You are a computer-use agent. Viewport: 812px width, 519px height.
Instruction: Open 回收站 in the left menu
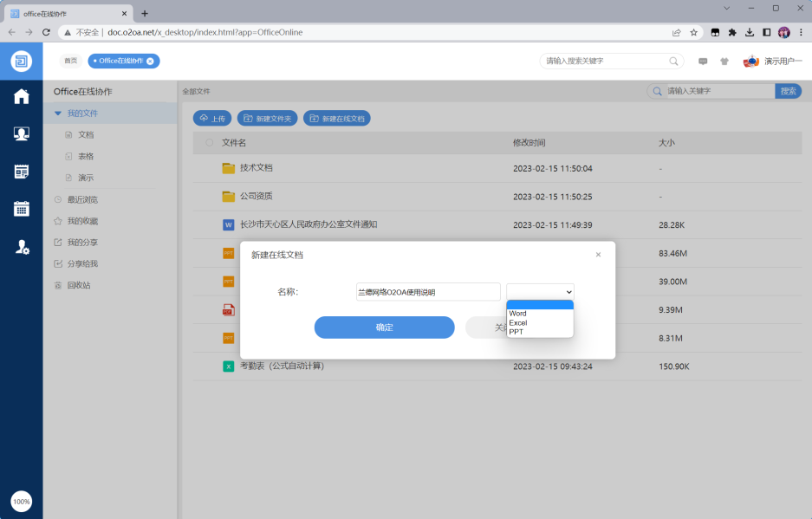[x=79, y=285]
